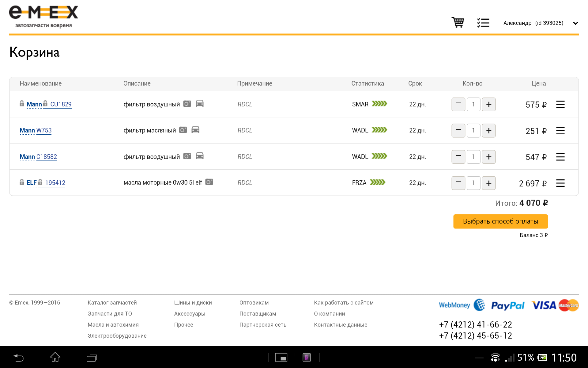Open row menu for Mann CU1829
This screenshot has width=588, height=368.
coord(560,105)
